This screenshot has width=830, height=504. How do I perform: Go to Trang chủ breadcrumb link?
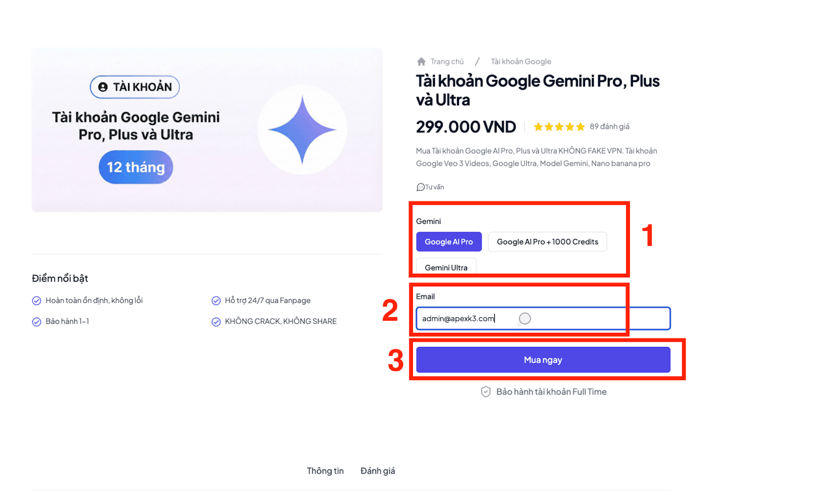447,62
